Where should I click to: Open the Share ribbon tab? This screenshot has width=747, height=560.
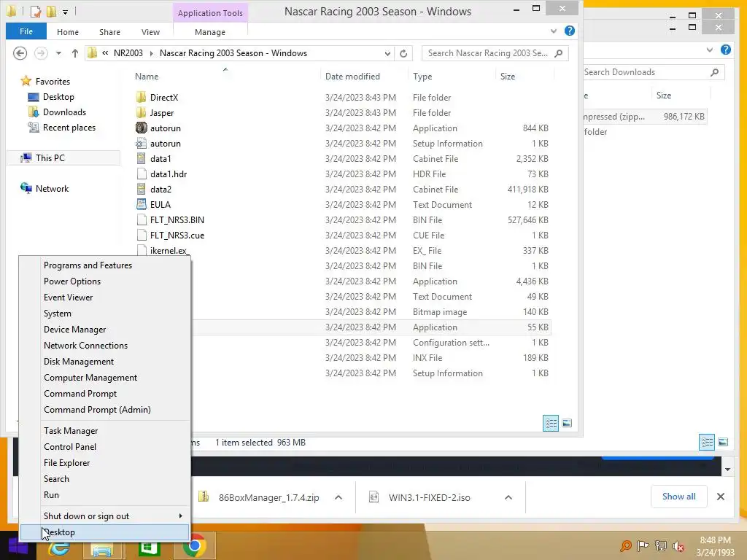pos(109,32)
